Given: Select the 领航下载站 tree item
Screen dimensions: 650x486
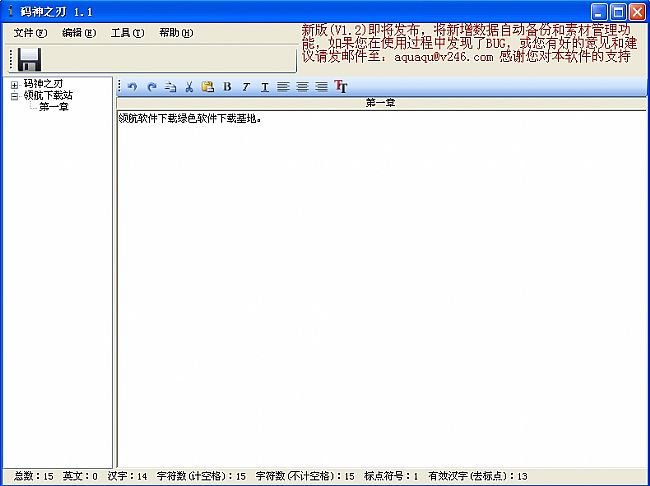Looking at the screenshot, I should [48, 95].
